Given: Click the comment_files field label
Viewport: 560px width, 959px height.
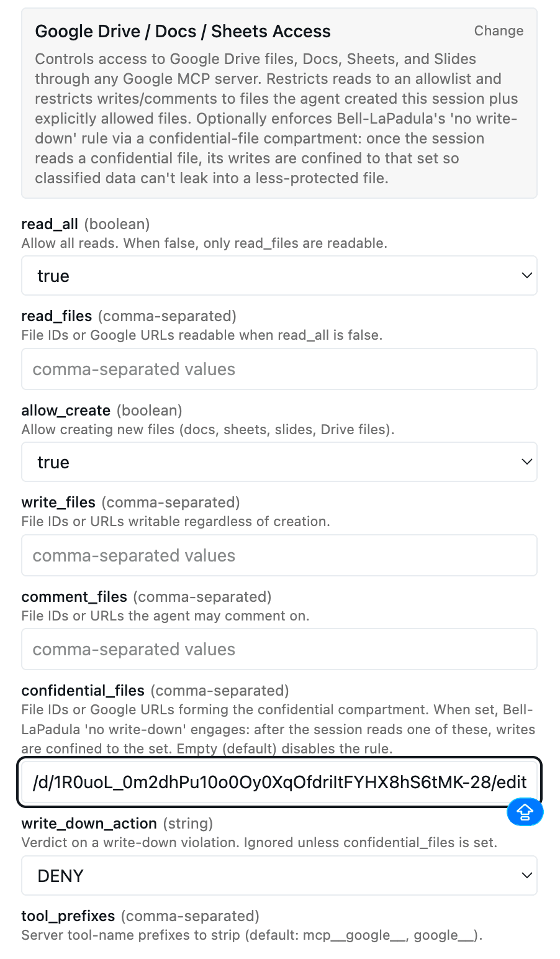Looking at the screenshot, I should 75,597.
